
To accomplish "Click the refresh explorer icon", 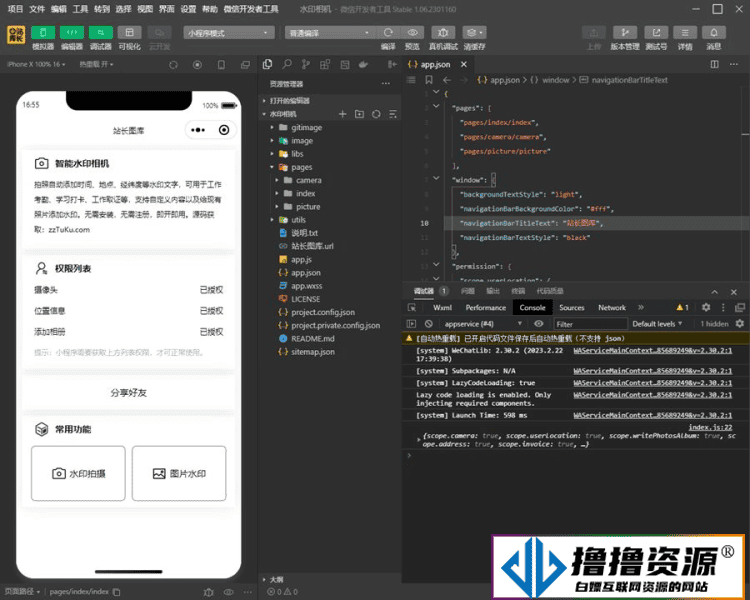I will (376, 114).
